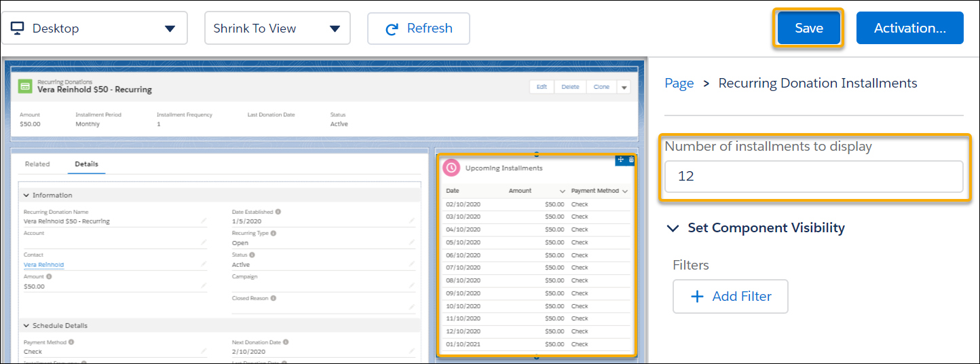Screen dimensions: 980x364
Task: Select the 02/10/2020 installment row
Action: 536,204
